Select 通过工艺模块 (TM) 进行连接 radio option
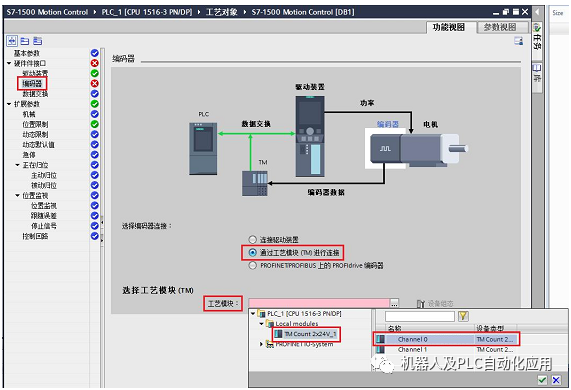 click(x=252, y=252)
